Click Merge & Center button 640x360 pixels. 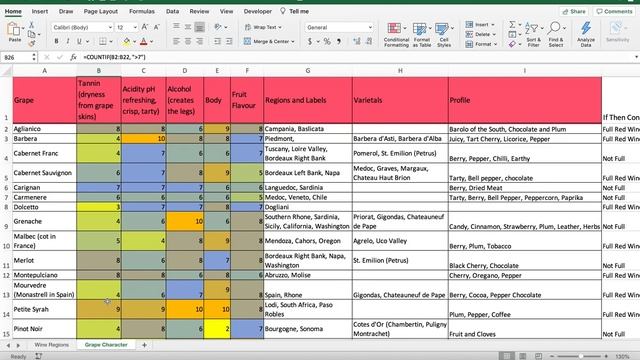(x=269, y=41)
